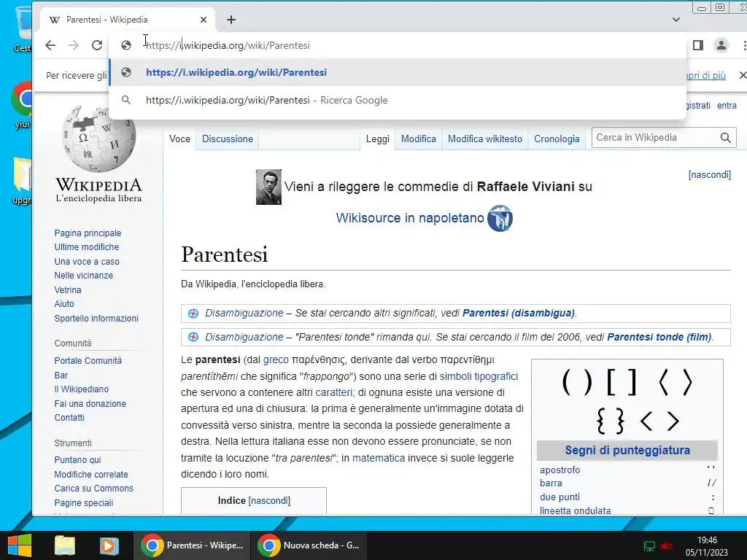
Task: Dismiss the notification info bar
Action: coord(742,75)
